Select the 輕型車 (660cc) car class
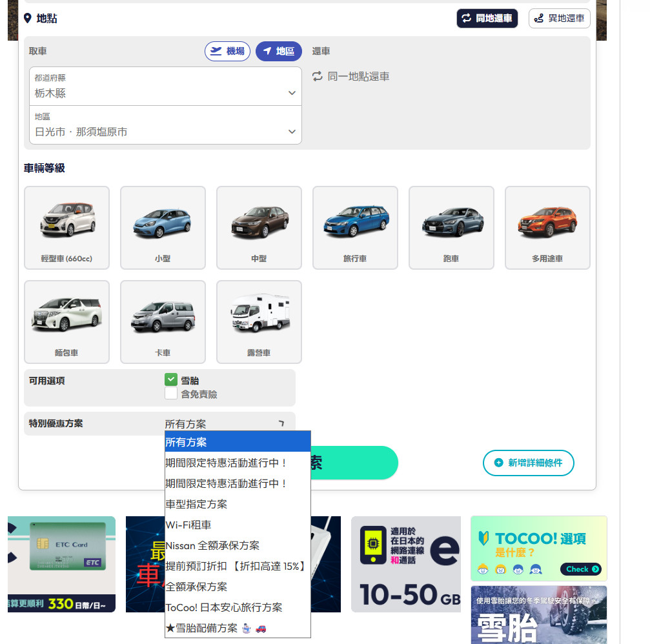The image size is (650, 644). coord(66,227)
